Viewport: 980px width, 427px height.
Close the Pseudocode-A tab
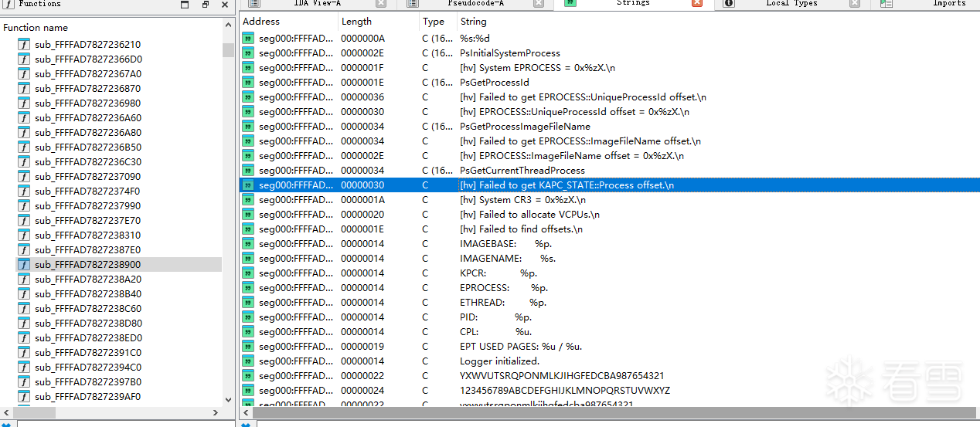pyautogui.click(x=539, y=3)
